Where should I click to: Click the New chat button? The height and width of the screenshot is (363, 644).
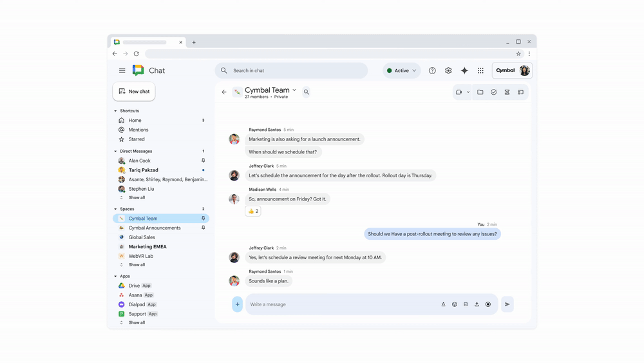134,92
